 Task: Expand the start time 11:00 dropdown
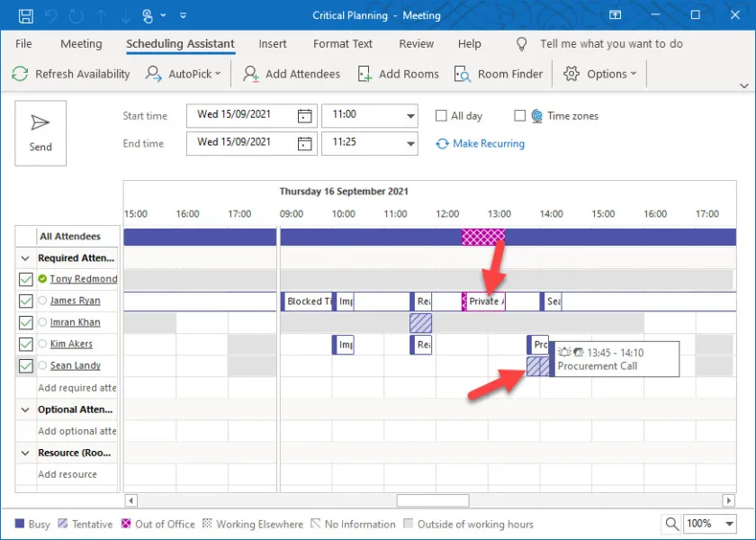click(x=410, y=115)
